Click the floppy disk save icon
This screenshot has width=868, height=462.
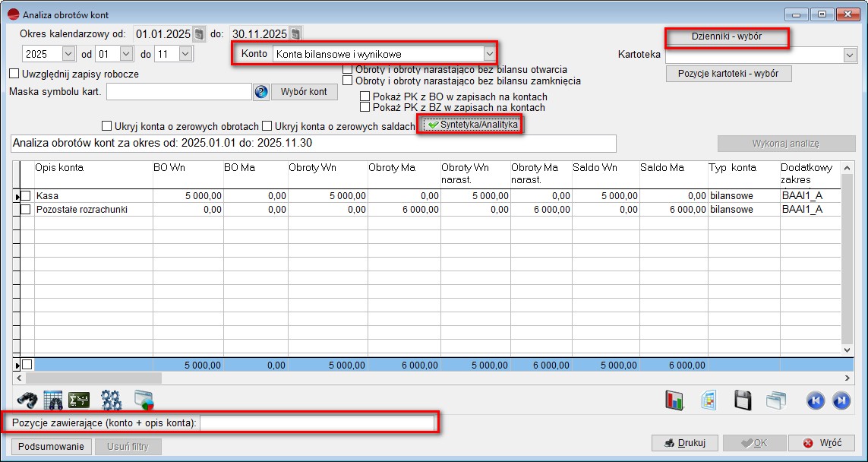pos(743,400)
